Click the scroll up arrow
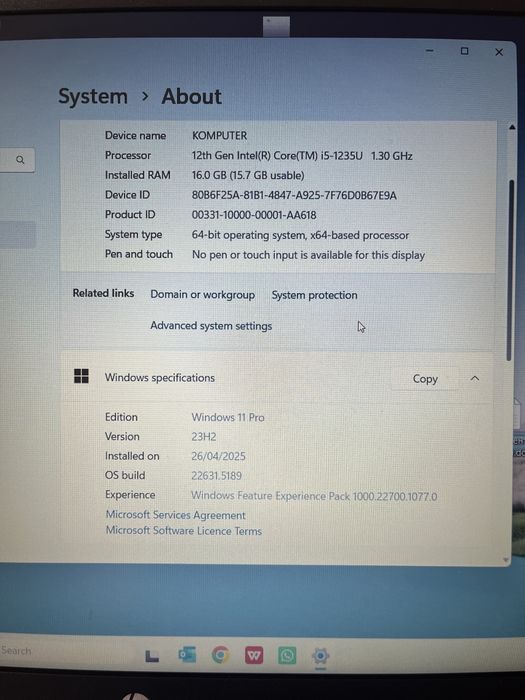 point(512,127)
